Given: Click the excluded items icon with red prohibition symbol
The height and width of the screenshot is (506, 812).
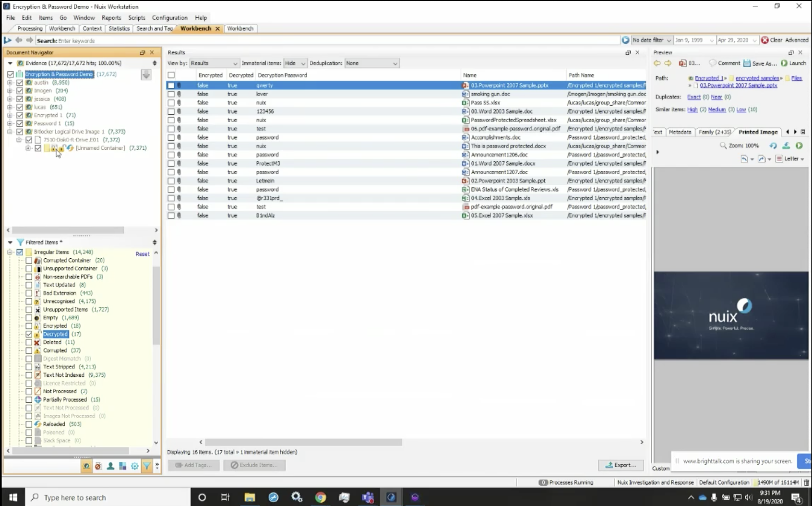Looking at the screenshot, I should click(98, 466).
